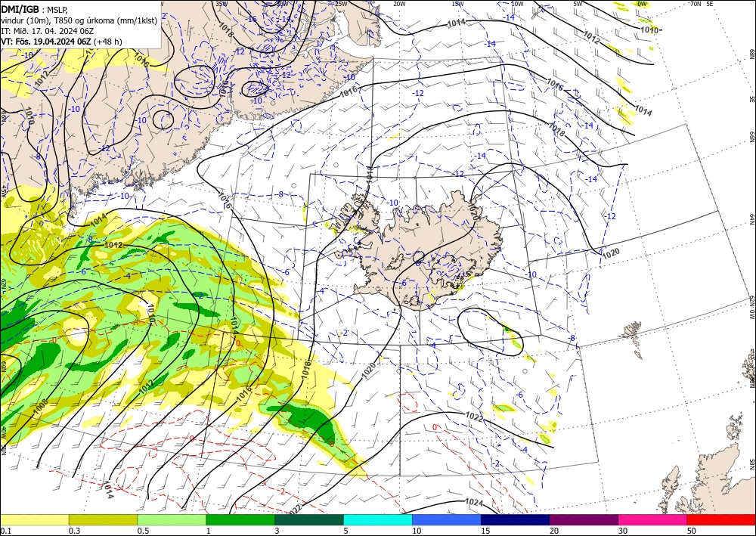Viewport: 756px width, 536px height.
Task: Click the '1024' isobar label
Action: (x=474, y=502)
